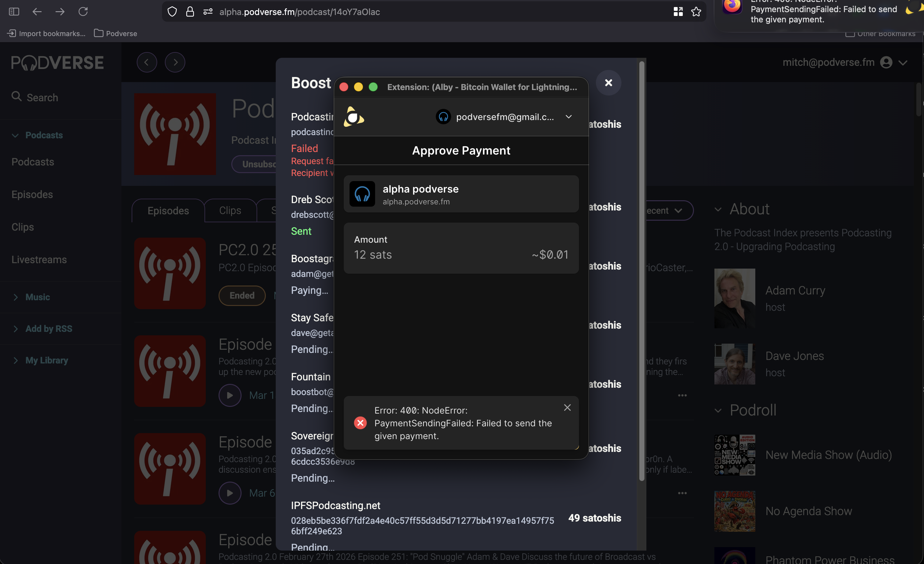Viewport: 924px width, 564px height.
Task: Click the Alby bee logo icon
Action: tap(354, 117)
